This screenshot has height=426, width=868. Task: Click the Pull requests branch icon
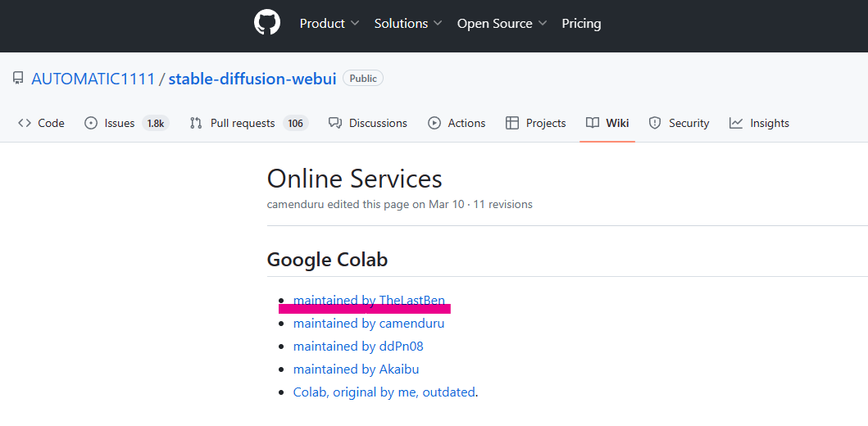196,123
